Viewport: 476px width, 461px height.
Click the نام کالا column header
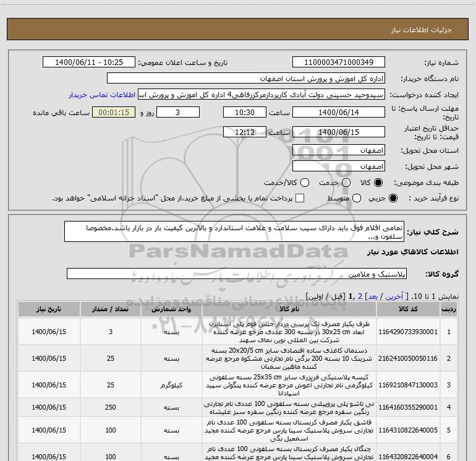289,309
